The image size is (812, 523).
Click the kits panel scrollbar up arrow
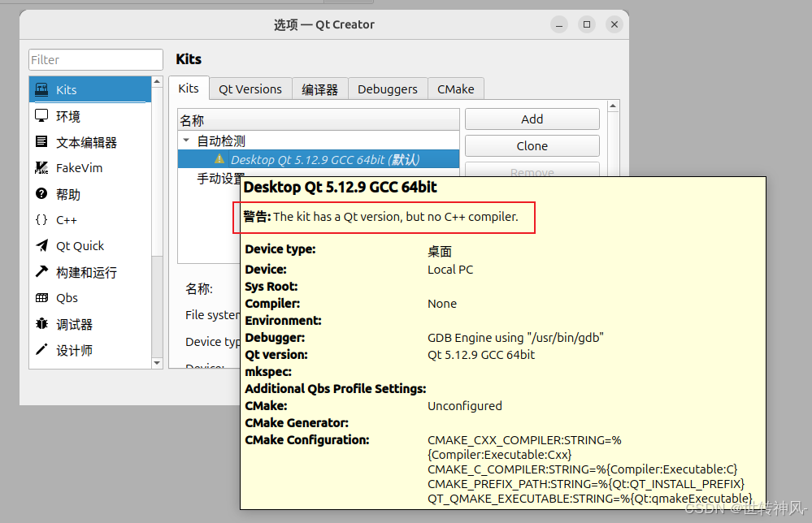pyautogui.click(x=613, y=106)
